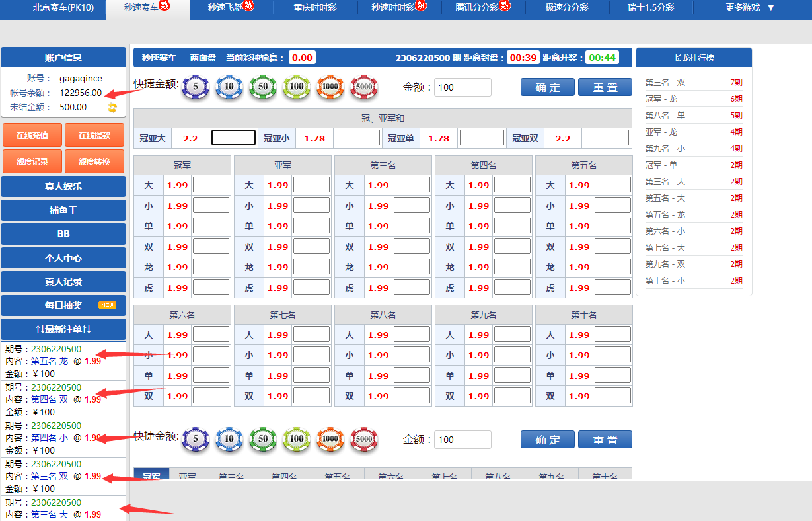Focus the 冠亚大 bet amount input box
This screenshot has width=812, height=521.
click(x=233, y=138)
